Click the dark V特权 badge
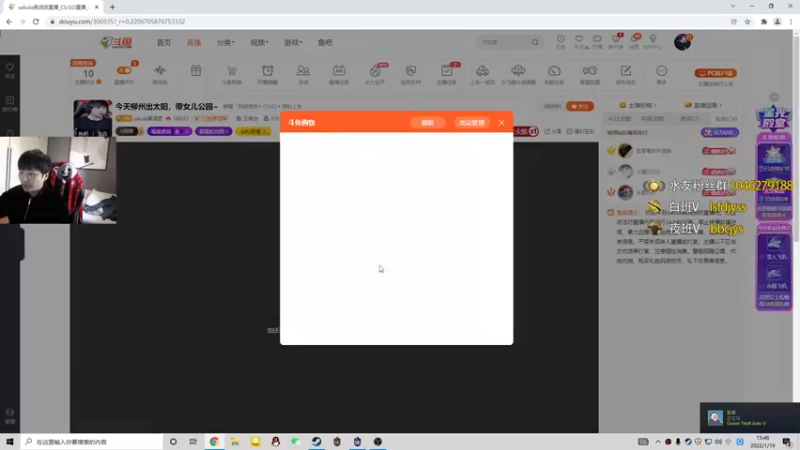The width and height of the screenshot is (800, 450). coord(128,131)
